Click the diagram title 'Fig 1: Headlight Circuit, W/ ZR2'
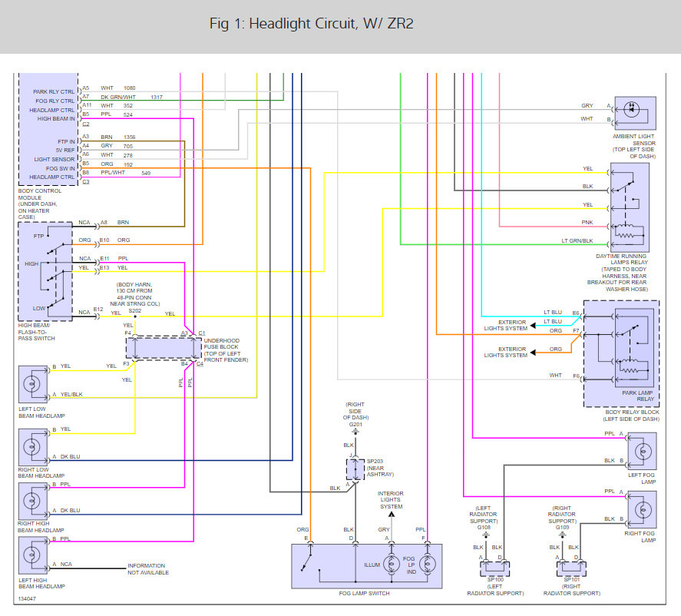Viewport: 681px width, 616px height. click(311, 23)
